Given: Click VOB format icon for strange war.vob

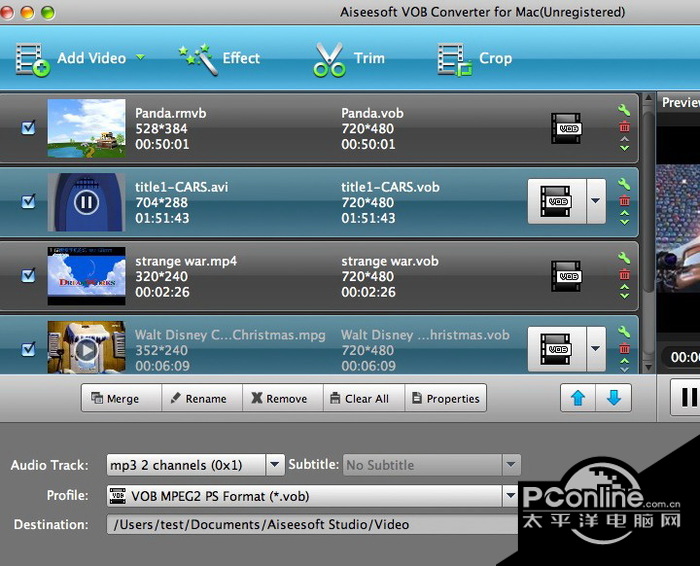Looking at the screenshot, I should point(566,276).
